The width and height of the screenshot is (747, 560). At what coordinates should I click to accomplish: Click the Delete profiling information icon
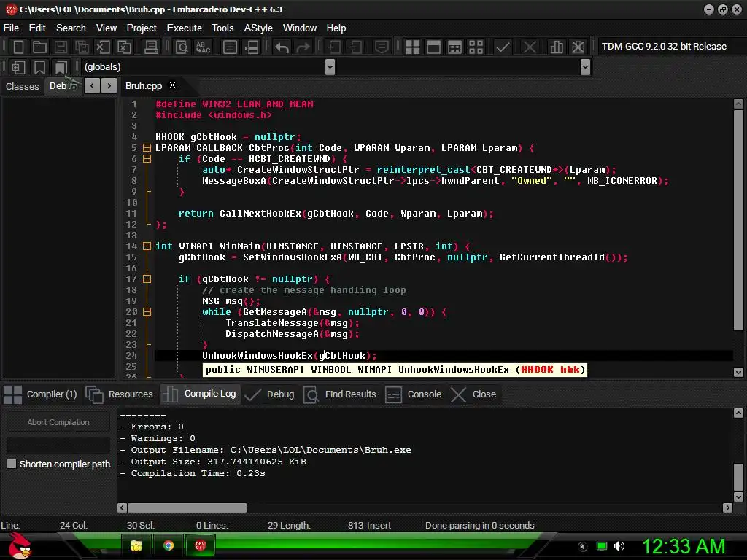coord(578,47)
